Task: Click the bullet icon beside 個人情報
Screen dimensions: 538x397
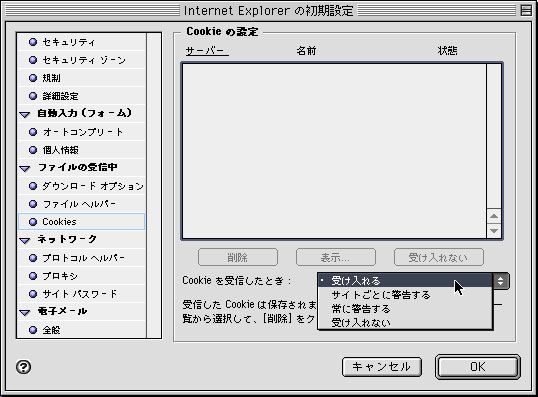Action: point(33,150)
